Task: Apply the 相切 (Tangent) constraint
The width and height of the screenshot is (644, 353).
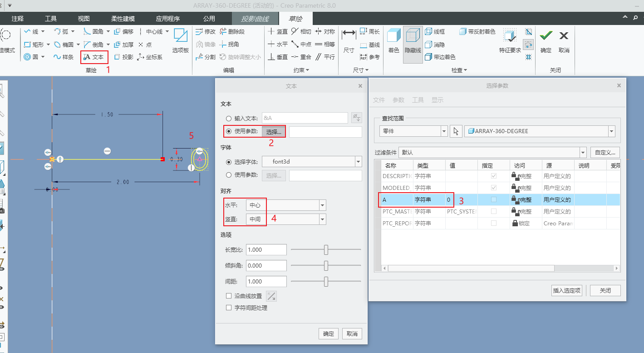Action: coord(301,32)
